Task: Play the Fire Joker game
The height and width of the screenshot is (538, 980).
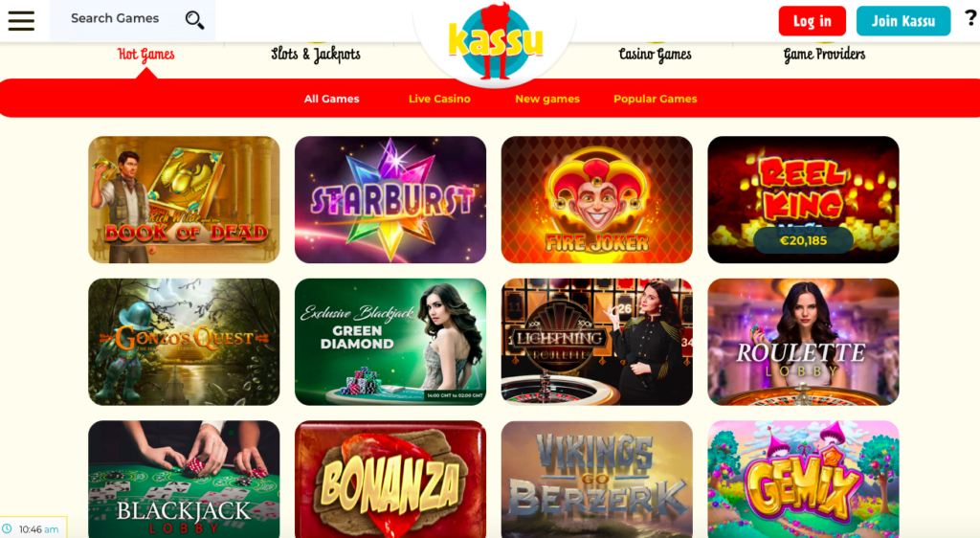Action: point(596,199)
